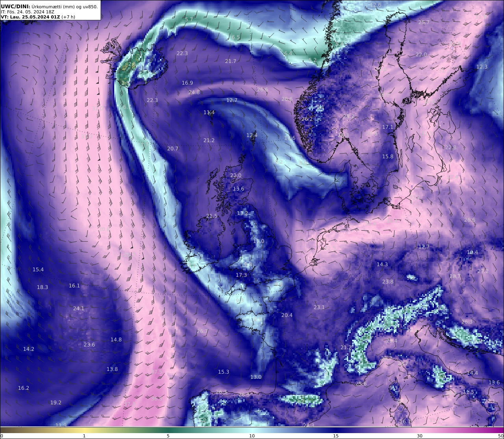504x439 pixels.
Task: Click the 14.4 map value
Action: [x=472, y=373]
